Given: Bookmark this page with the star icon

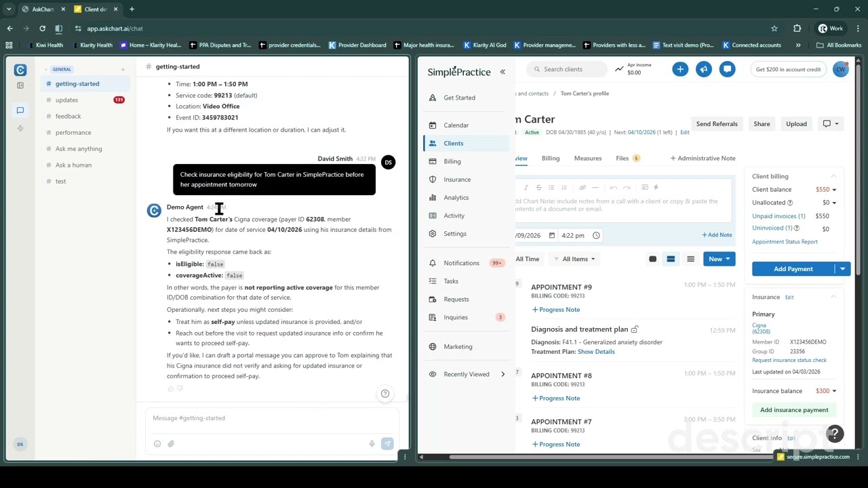Looking at the screenshot, I should (774, 28).
